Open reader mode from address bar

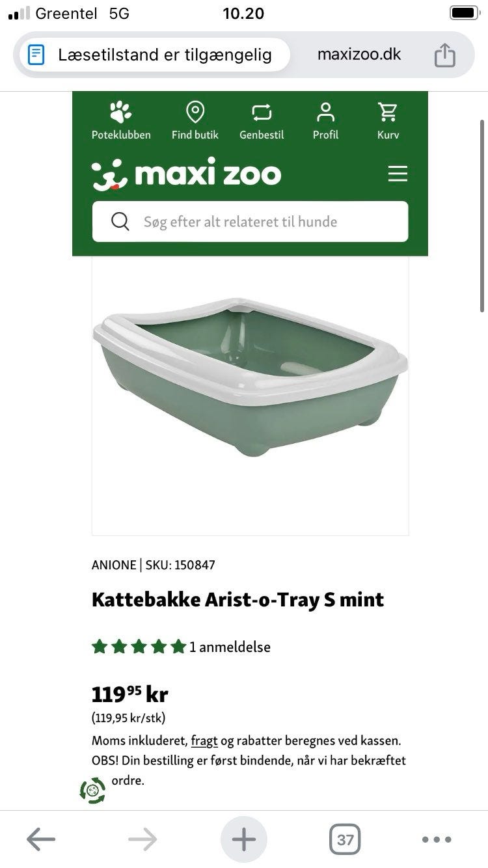[36, 55]
